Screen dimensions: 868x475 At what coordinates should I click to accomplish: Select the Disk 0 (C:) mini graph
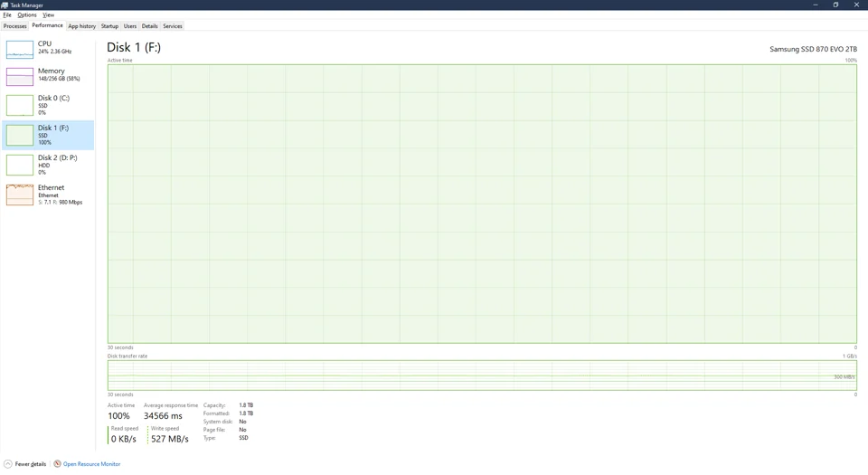(20, 105)
